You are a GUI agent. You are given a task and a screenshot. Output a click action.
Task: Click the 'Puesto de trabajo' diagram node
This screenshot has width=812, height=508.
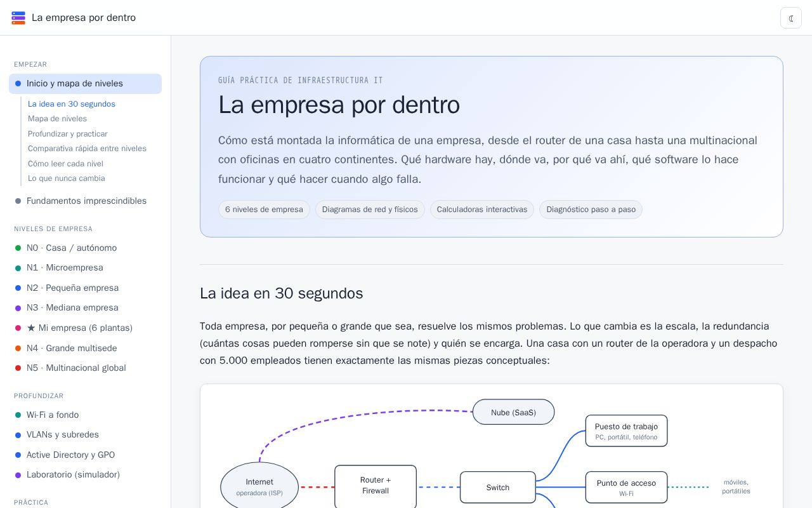(626, 431)
